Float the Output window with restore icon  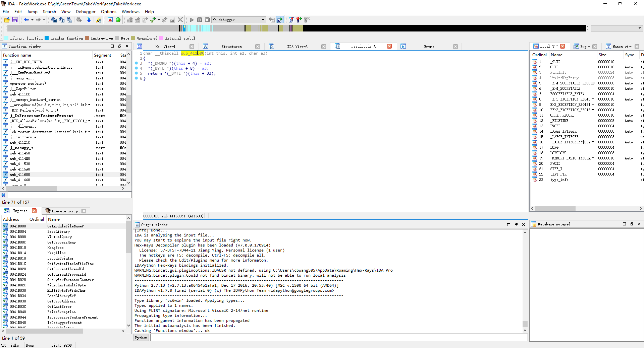(516, 224)
